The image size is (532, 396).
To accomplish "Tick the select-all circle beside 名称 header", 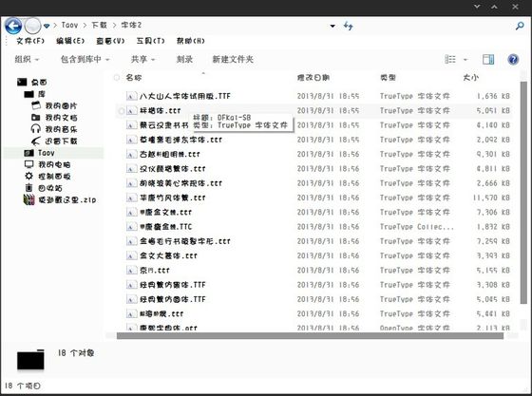I will [x=117, y=78].
